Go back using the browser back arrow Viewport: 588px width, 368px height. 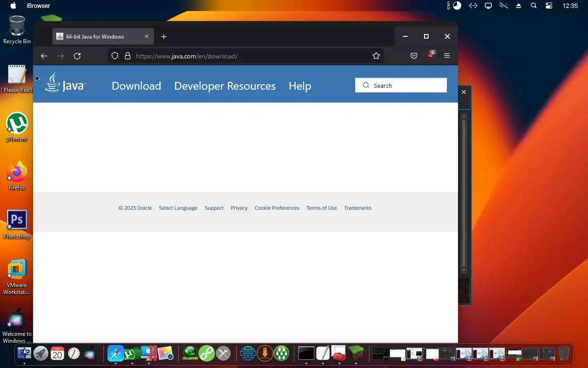click(44, 56)
